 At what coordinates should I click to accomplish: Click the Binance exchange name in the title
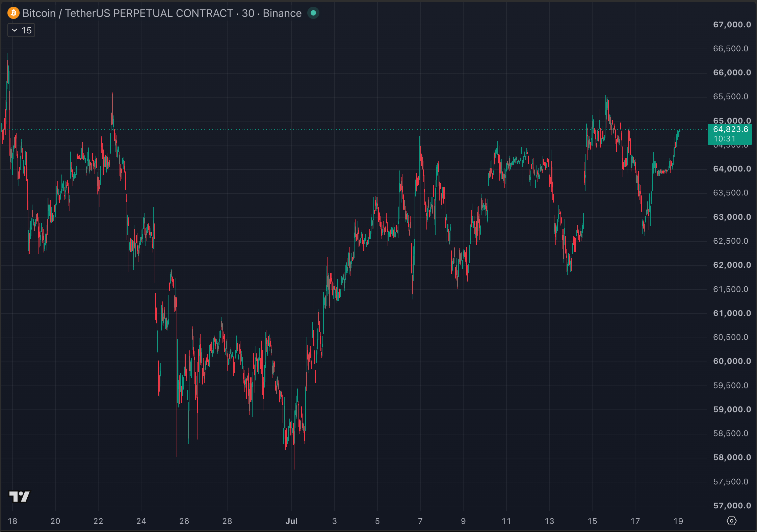pyautogui.click(x=282, y=13)
